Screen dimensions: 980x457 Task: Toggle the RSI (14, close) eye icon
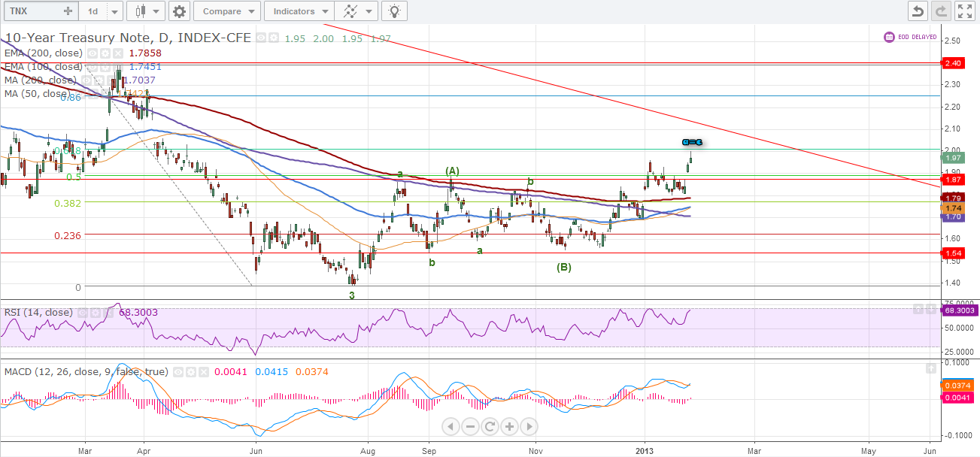click(82, 312)
